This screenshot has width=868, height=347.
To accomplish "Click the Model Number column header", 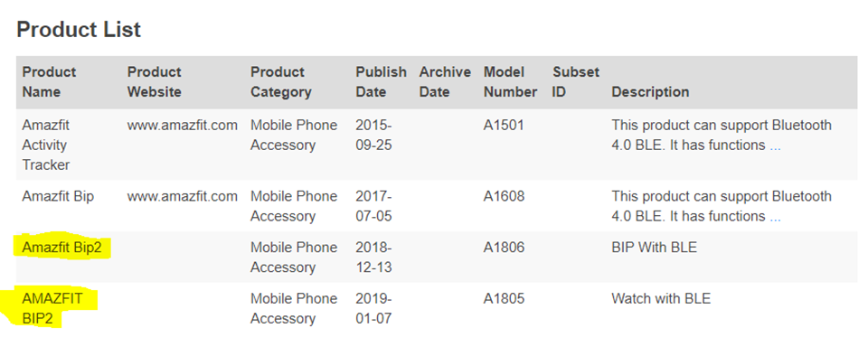I will (510, 82).
